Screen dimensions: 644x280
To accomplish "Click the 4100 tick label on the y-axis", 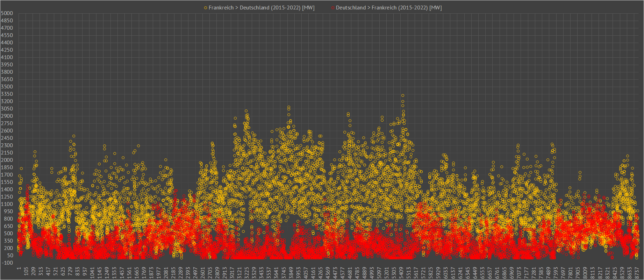I will coord(7,57).
